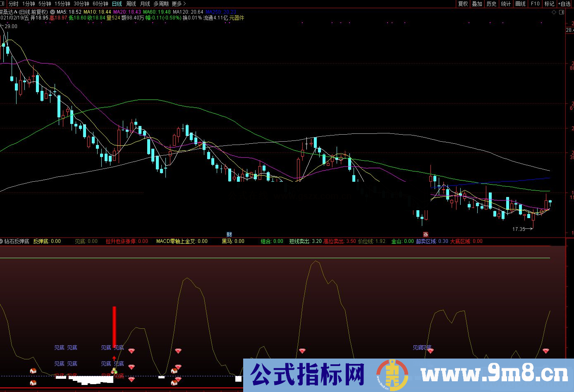574x392 pixels.
Task: Click the 17.35 price marker label
Action: click(x=516, y=228)
